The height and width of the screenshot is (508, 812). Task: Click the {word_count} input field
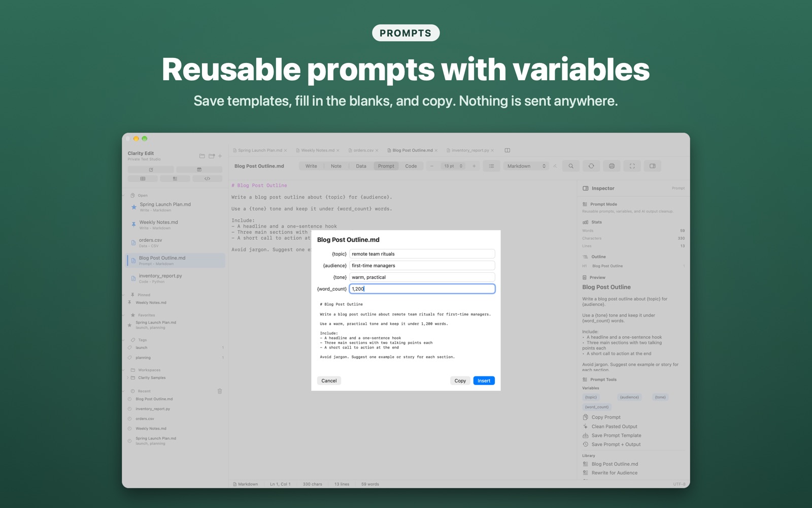[422, 289]
